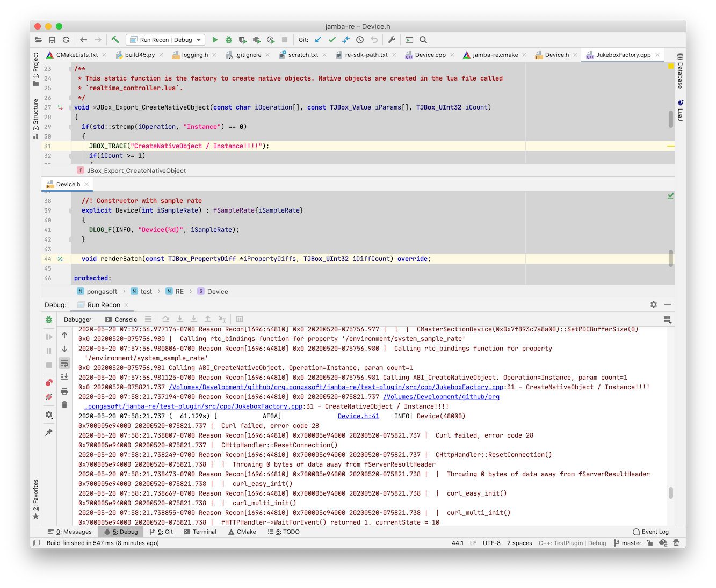Select the Device class breadcrumb

(213, 292)
